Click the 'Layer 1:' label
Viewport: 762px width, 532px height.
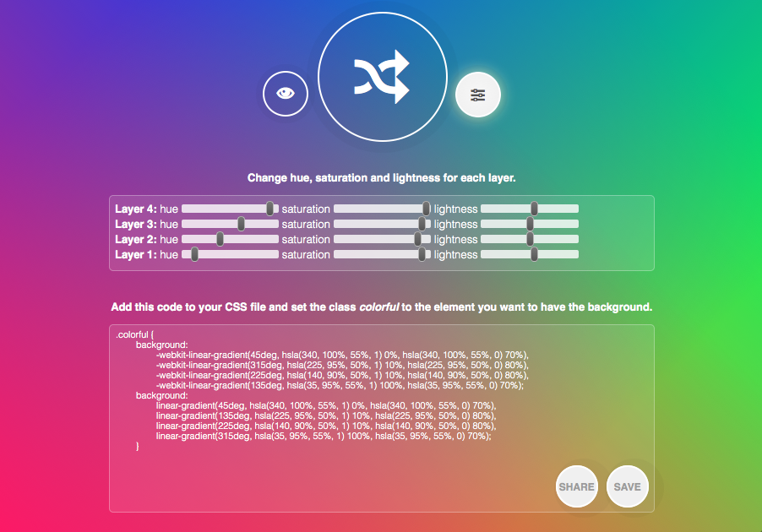click(135, 254)
